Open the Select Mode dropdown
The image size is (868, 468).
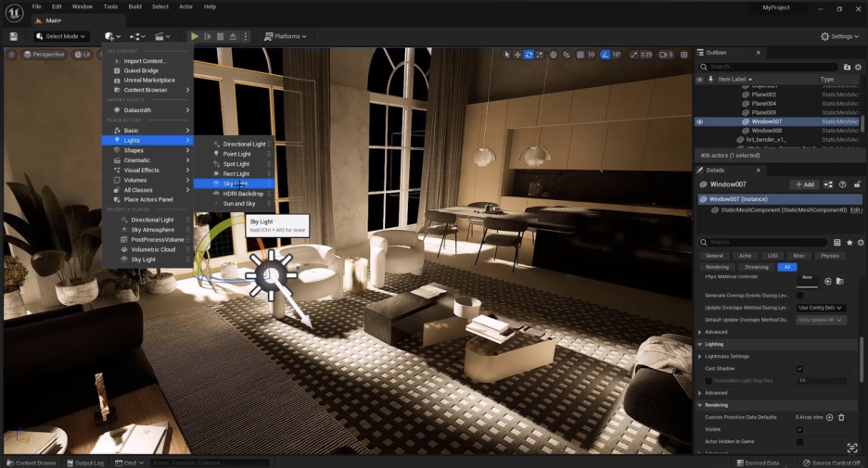(x=61, y=36)
